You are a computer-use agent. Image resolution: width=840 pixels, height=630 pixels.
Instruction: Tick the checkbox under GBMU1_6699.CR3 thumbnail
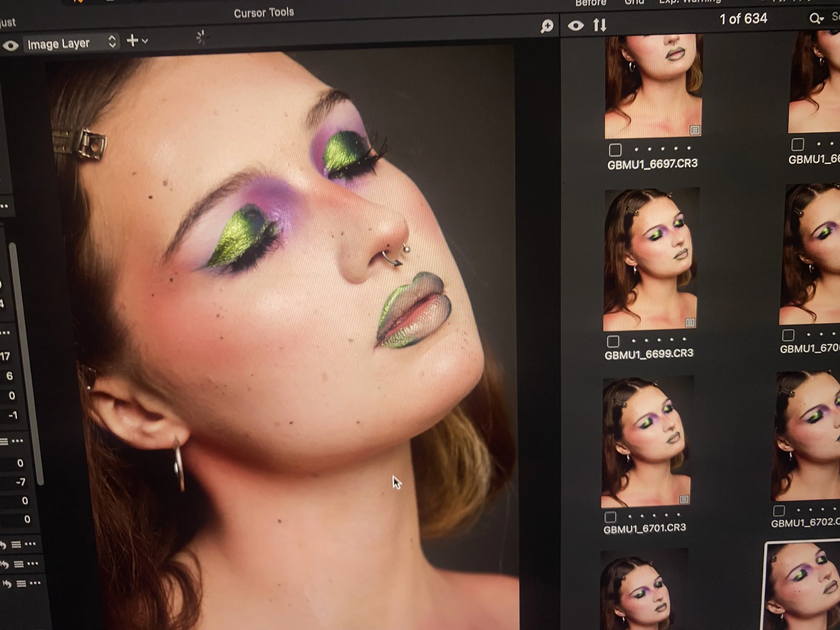[x=613, y=341]
